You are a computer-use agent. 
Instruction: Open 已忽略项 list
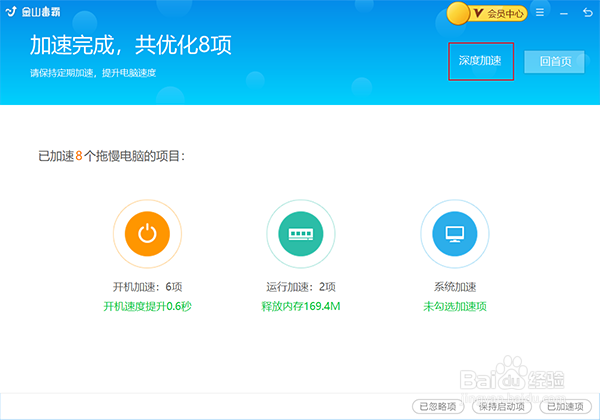pos(438,406)
